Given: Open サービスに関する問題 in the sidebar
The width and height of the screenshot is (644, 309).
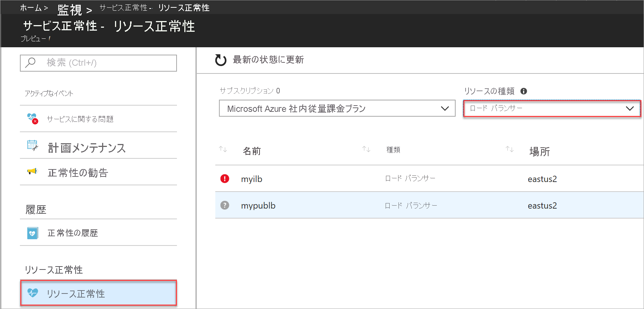Looking at the screenshot, I should tap(98, 119).
